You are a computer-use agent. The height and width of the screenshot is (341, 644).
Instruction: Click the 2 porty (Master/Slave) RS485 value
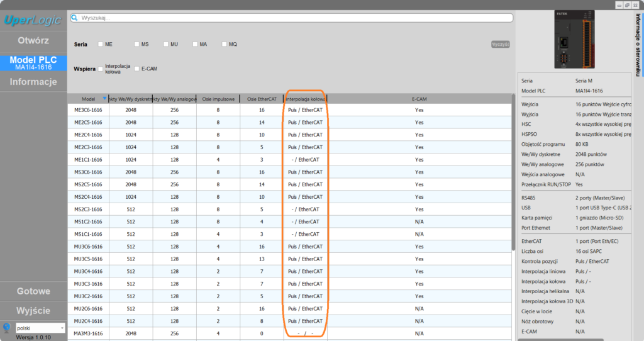point(600,198)
